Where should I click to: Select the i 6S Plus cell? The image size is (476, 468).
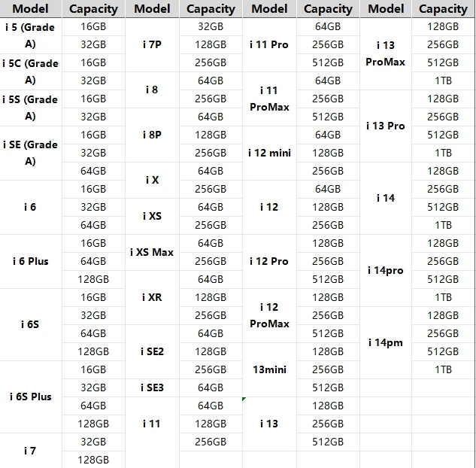[x=30, y=397]
